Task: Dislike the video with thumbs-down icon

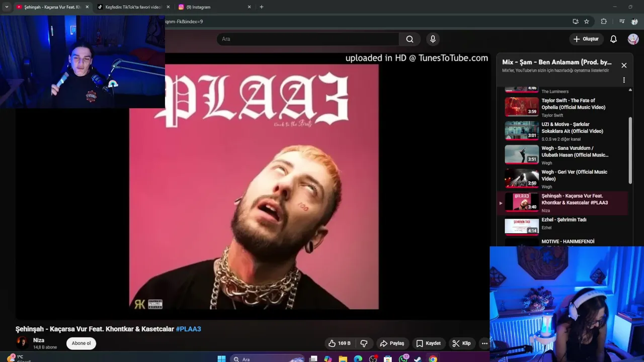Action: click(364, 343)
